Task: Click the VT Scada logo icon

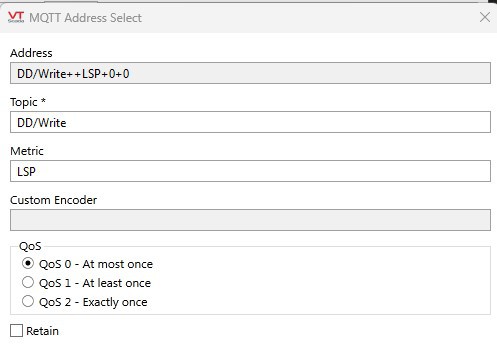Action: 16,17
